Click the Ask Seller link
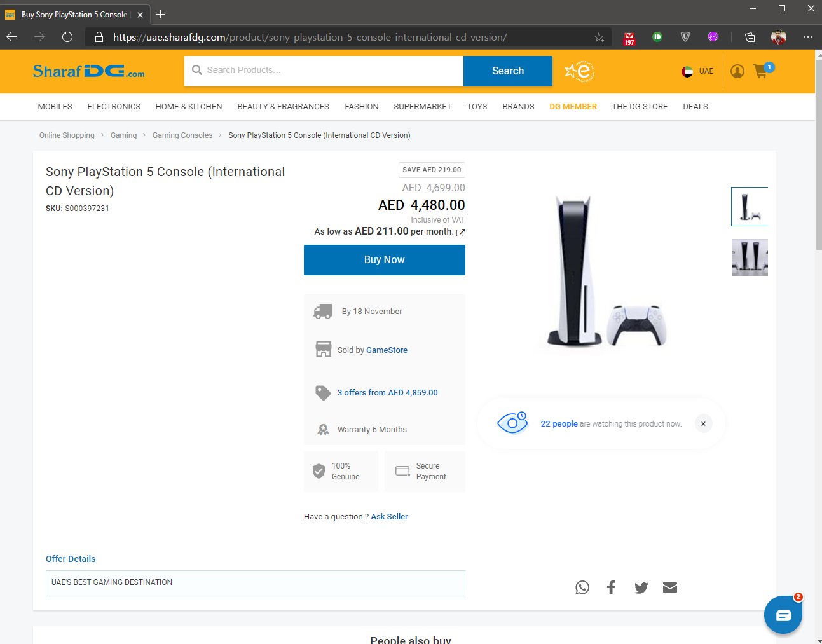822x644 pixels. (389, 517)
